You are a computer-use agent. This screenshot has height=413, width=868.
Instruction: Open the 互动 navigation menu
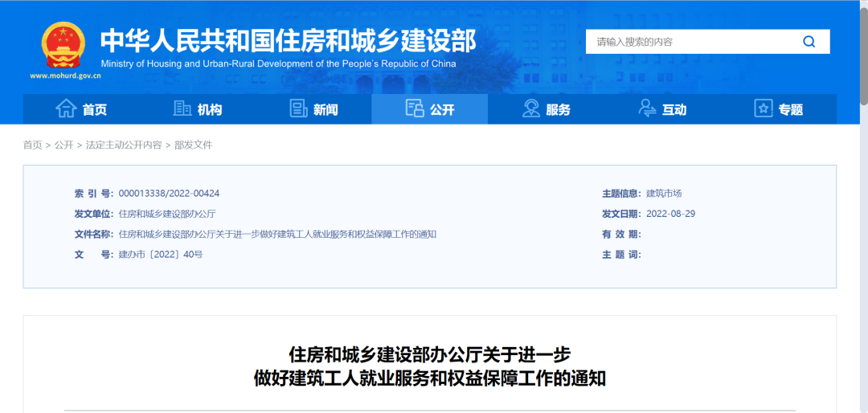point(662,109)
